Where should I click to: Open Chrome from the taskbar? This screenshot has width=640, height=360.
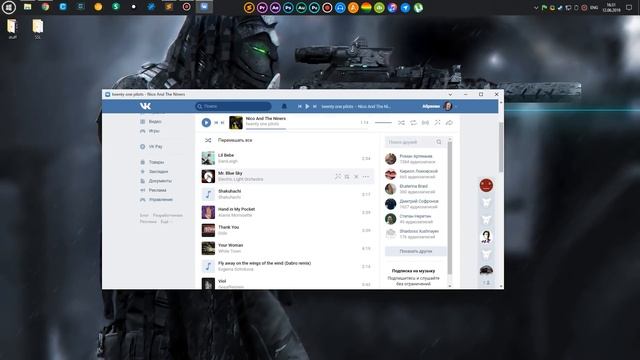pyautogui.click(x=45, y=7)
